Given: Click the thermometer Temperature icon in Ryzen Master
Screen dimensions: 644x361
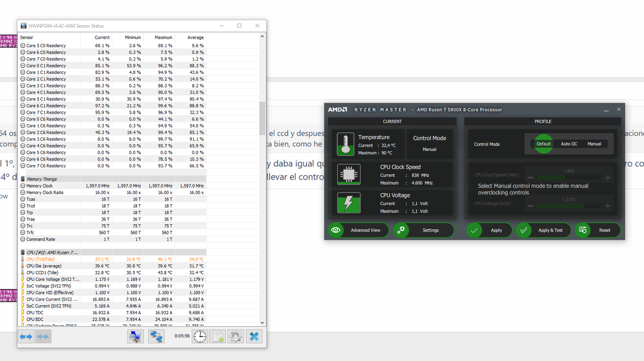Looking at the screenshot, I should [x=346, y=144].
